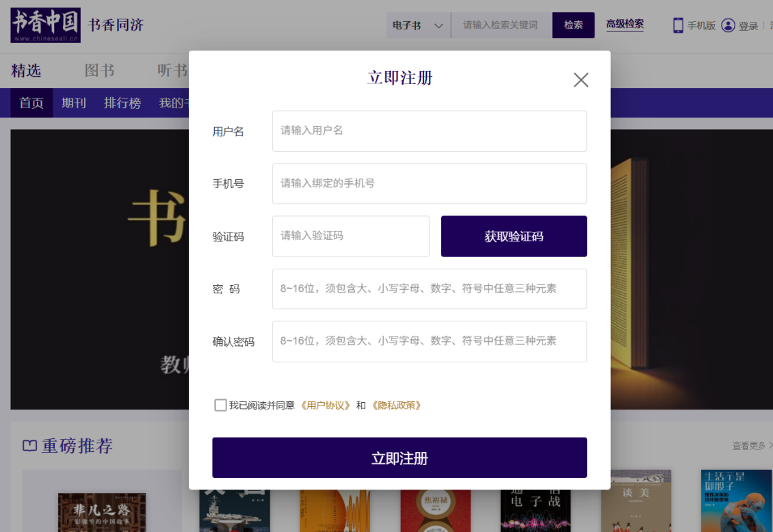The height and width of the screenshot is (532, 773).
Task: Open the 期刊 menu item
Action: point(74,103)
